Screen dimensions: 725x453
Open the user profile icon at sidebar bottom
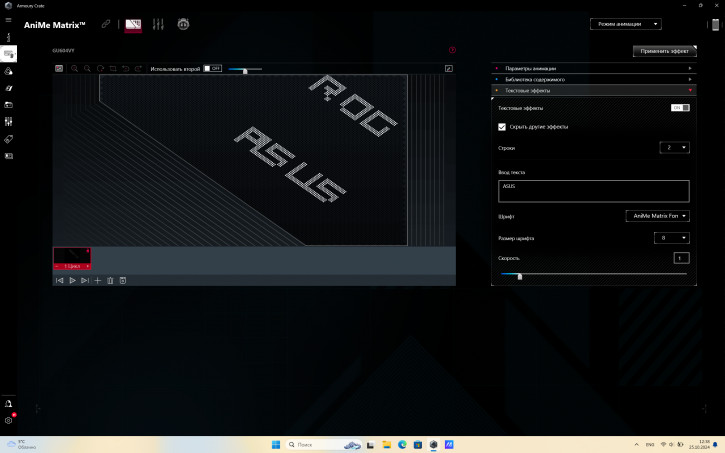(x=8, y=404)
